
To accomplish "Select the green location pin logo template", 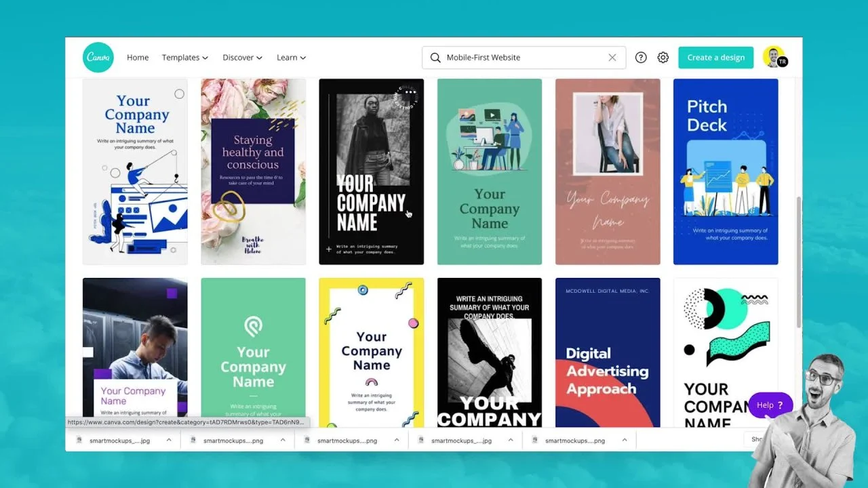I will (x=253, y=352).
